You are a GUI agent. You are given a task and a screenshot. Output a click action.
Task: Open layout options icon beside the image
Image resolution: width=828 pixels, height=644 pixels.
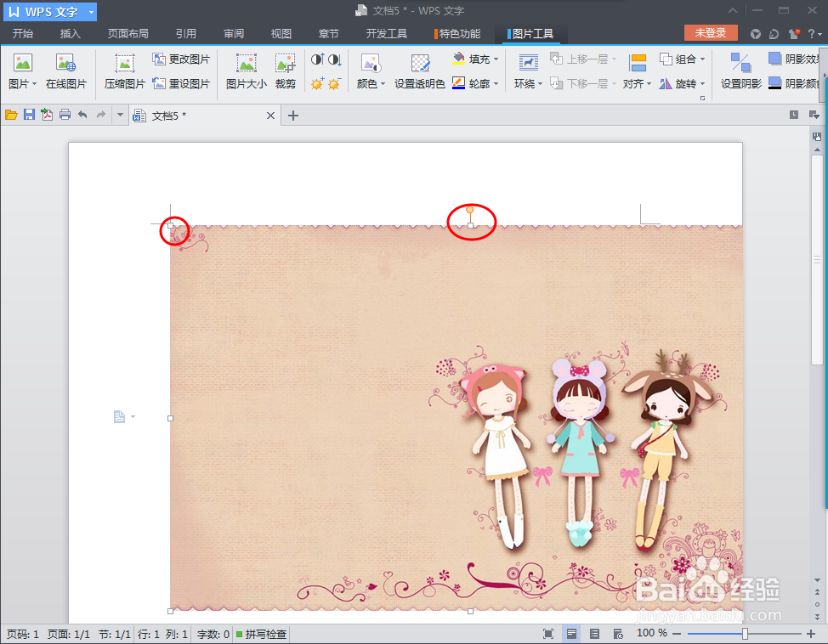pos(121,417)
